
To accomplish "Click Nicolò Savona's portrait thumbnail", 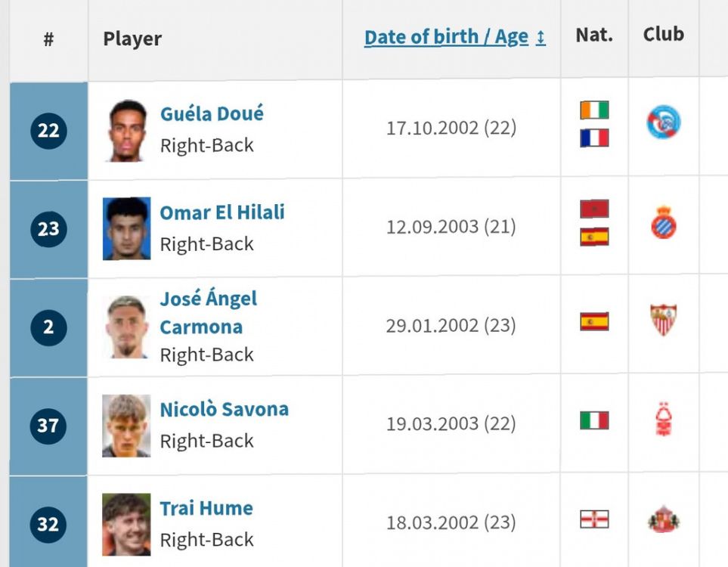I will coord(126,426).
